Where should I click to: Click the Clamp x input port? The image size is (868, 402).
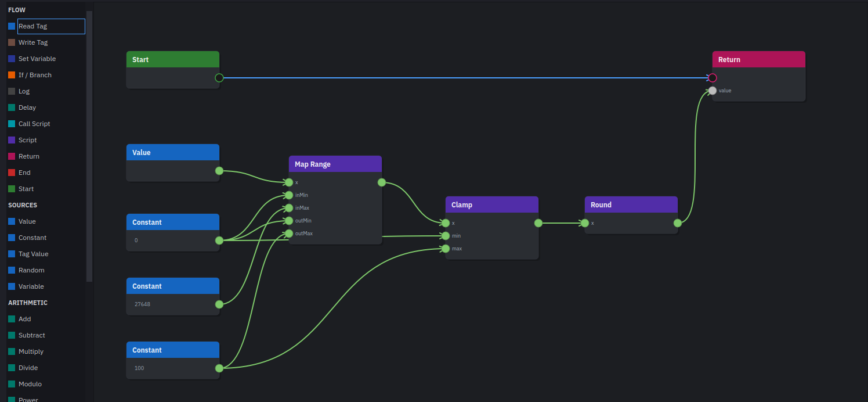[x=446, y=223]
